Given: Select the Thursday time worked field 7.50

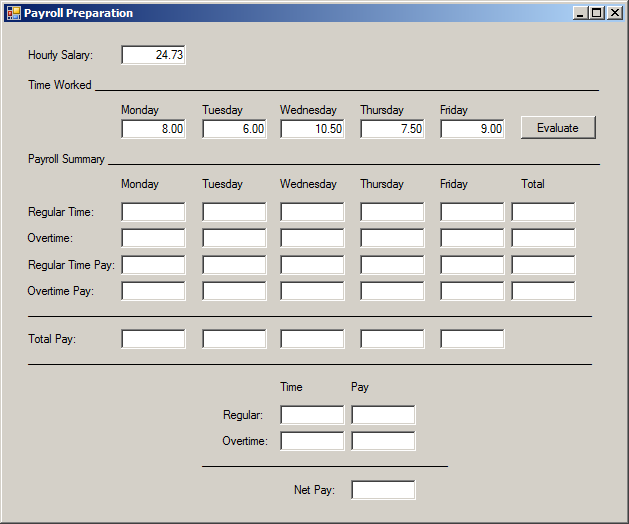Looking at the screenshot, I should pyautogui.click(x=392, y=129).
